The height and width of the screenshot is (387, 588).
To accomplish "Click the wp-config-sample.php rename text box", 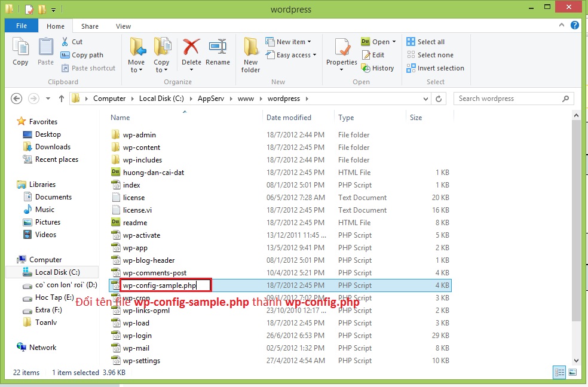I will 166,285.
